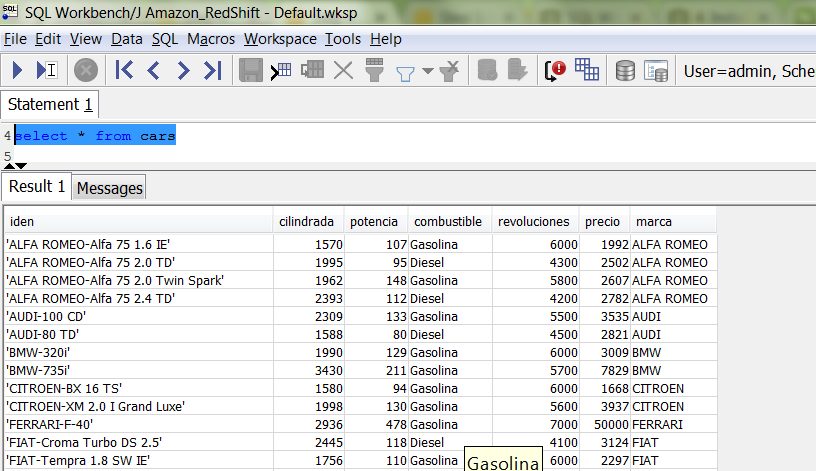Click the blue Filter funnel icon

(405, 73)
